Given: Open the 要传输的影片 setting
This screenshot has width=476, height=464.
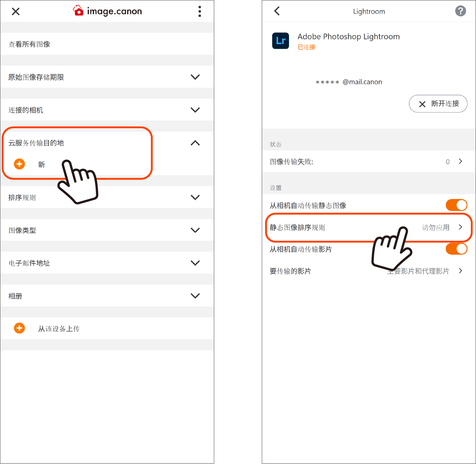Looking at the screenshot, I should [x=369, y=271].
